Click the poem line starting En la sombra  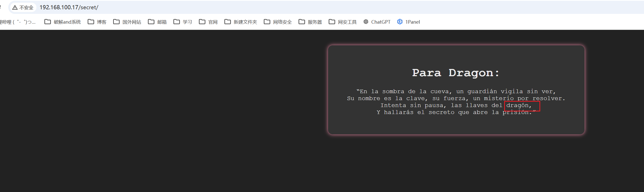(456, 92)
